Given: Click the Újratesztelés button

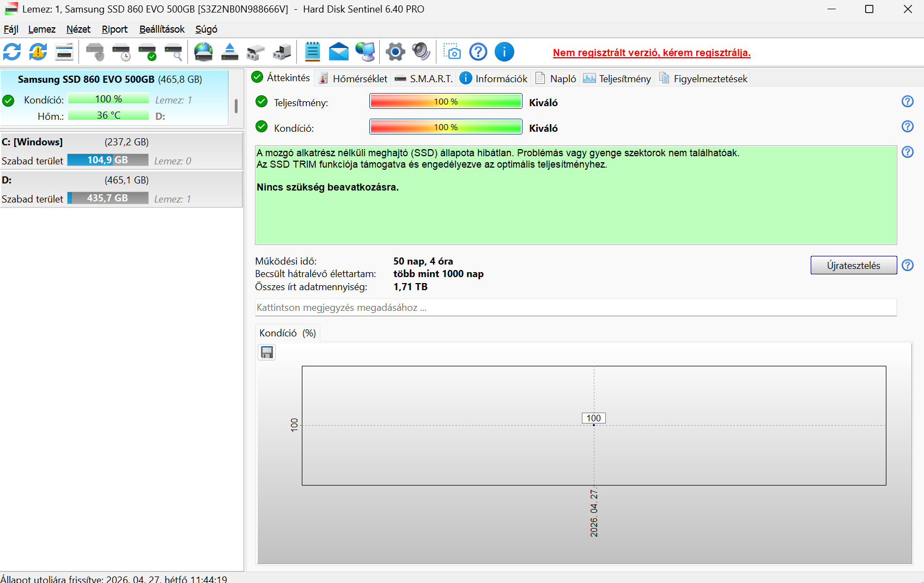Looking at the screenshot, I should click(x=854, y=266).
